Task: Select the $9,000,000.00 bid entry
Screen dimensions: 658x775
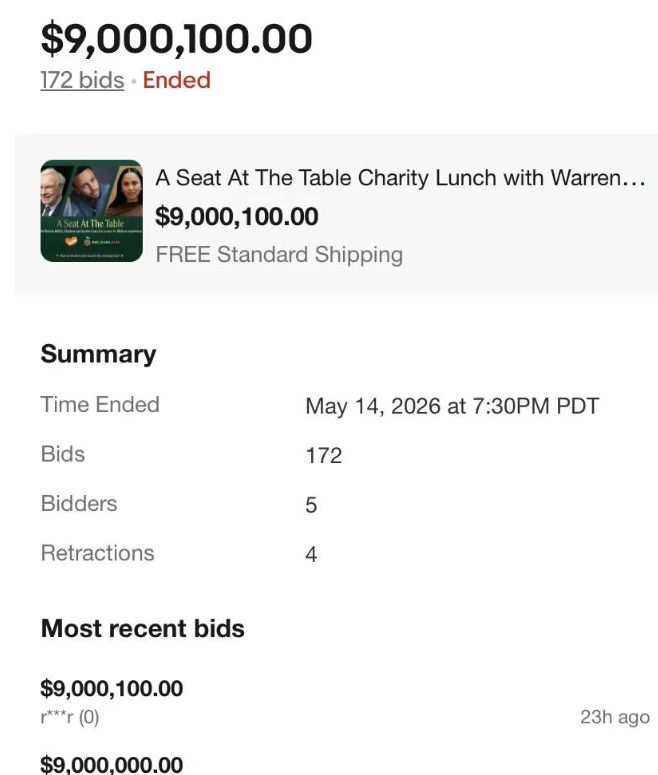Action: (x=112, y=764)
